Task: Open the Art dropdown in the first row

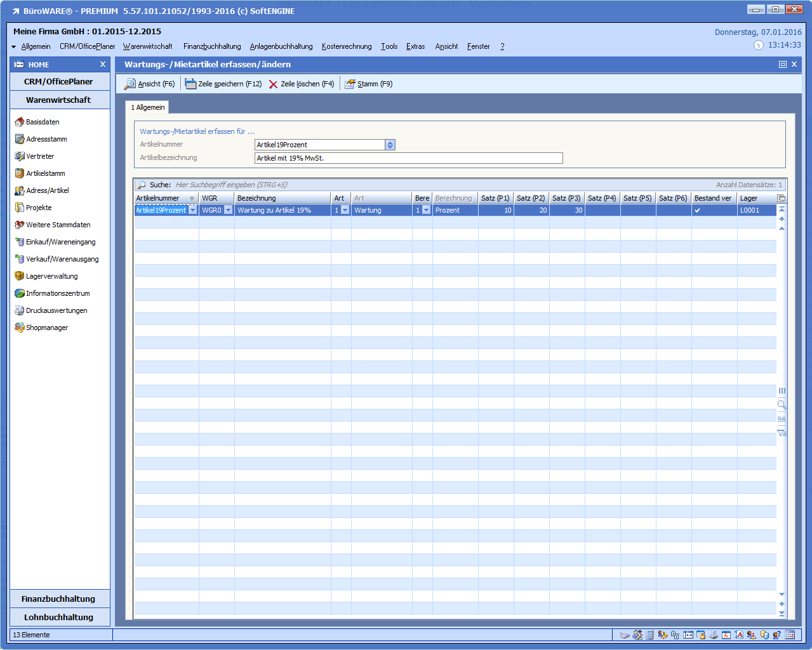Action: pos(345,210)
